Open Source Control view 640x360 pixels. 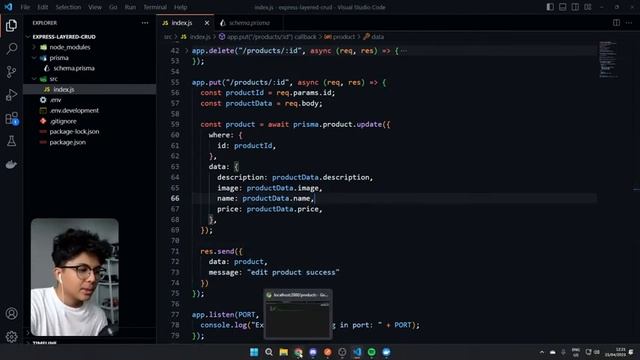click(x=11, y=72)
